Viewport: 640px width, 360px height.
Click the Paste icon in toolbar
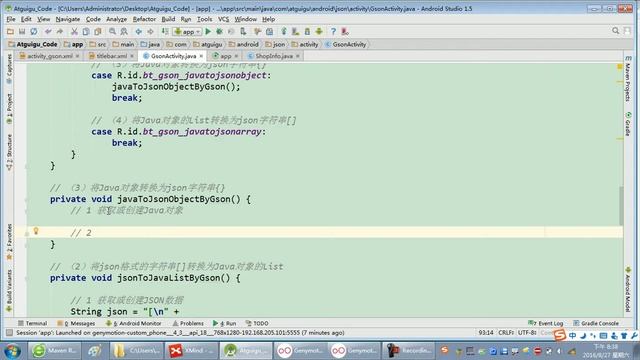click(x=98, y=31)
